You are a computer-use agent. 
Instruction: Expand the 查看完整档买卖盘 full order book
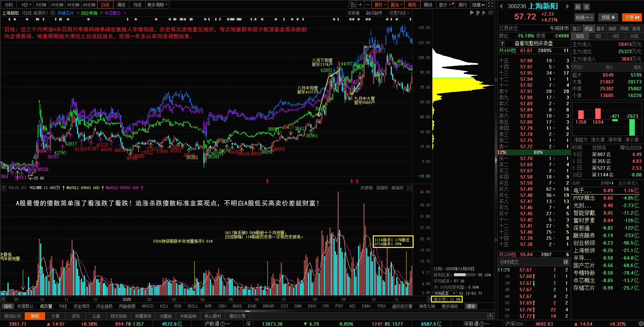[534, 44]
